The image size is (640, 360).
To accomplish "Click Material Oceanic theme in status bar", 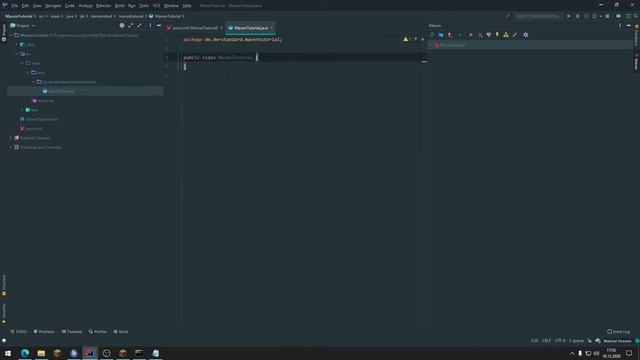I will point(617,341).
